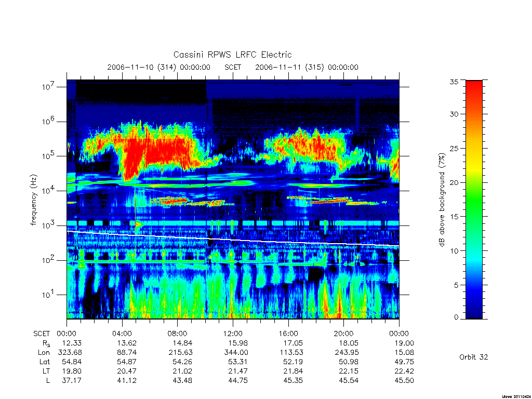
Task: Select start time '2006-11-10 (314) 00:00:00'
Action: (x=158, y=67)
